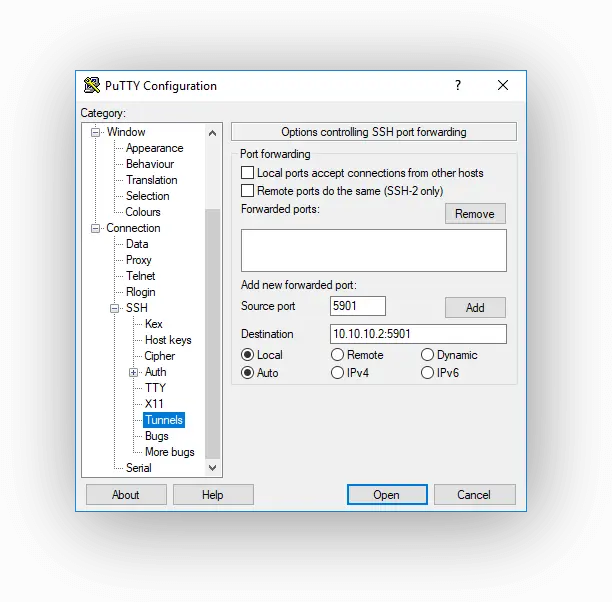
Task: Open the Kex category
Action: (153, 324)
